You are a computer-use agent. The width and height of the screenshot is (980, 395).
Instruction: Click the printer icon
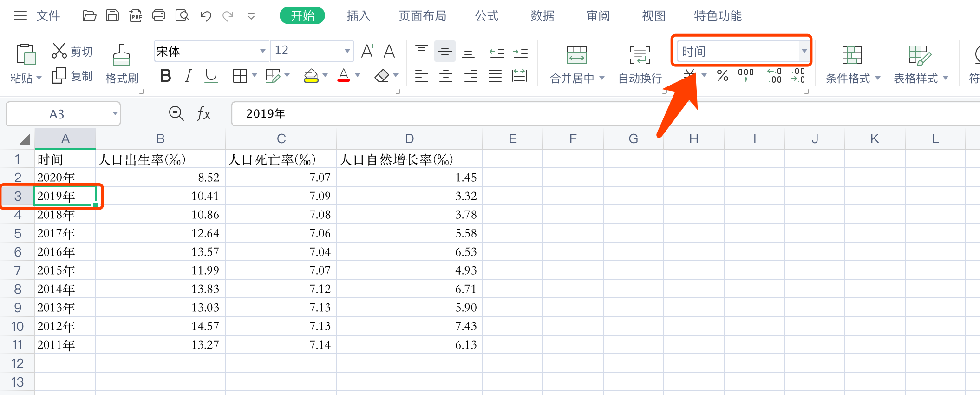[159, 16]
